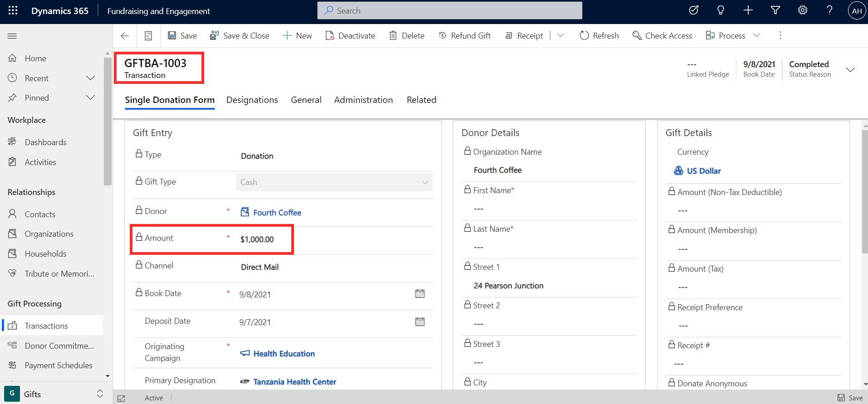868x404 pixels.
Task: Click the footer Save button
Action: pyautogui.click(x=850, y=398)
